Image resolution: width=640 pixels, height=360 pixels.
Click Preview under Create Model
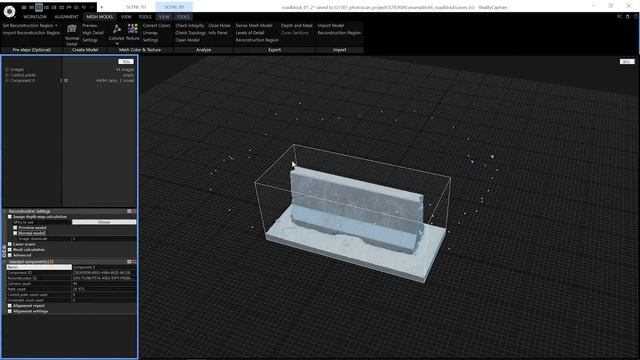click(90, 25)
